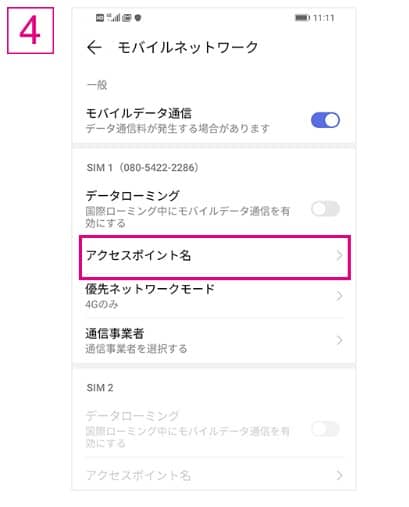Click the pink step number 4 badge
The height and width of the screenshot is (507, 409).
30,30
